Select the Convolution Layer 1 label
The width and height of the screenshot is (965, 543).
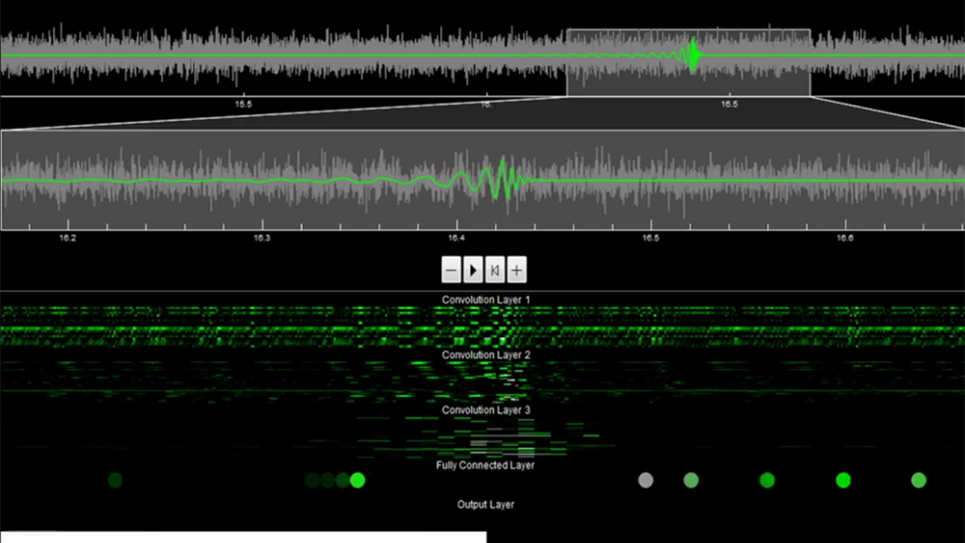click(486, 300)
